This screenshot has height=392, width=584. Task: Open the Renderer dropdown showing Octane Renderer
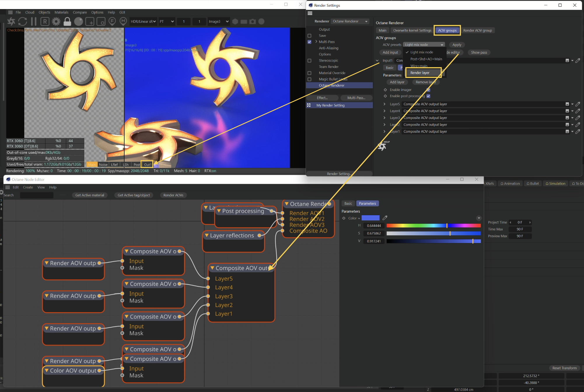350,21
